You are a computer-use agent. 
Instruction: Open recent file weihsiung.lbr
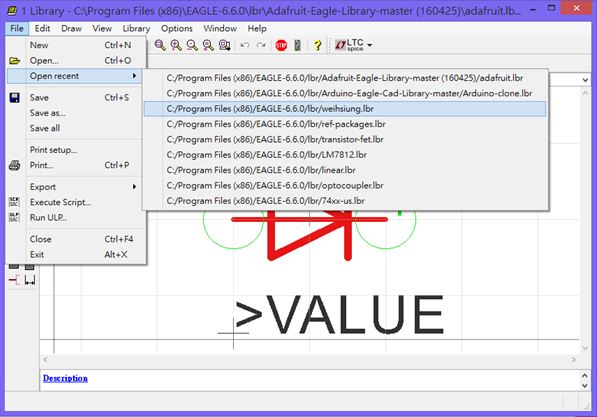click(x=345, y=109)
